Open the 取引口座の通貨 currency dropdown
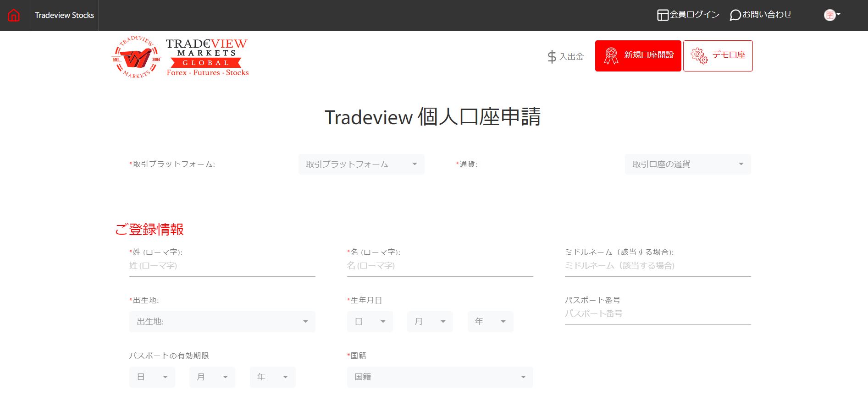 [x=687, y=165]
